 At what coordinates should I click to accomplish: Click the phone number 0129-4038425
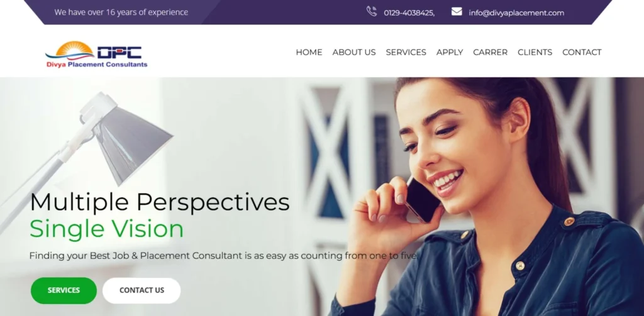coord(409,13)
